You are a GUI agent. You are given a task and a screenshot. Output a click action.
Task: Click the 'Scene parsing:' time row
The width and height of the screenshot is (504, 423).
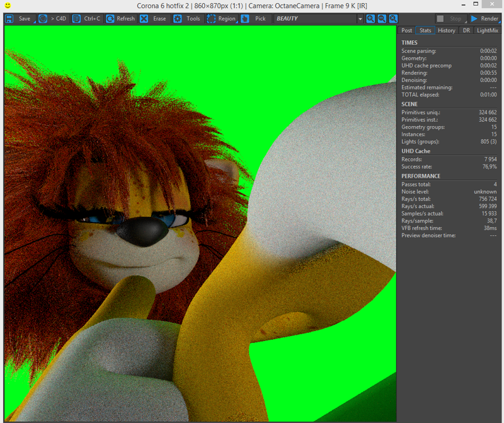tap(449, 51)
